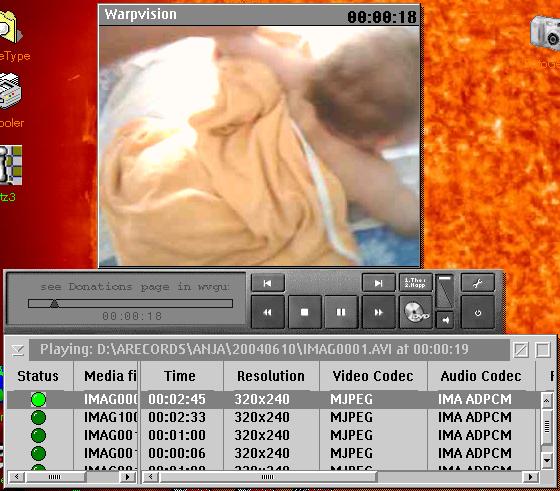The width and height of the screenshot is (560, 491).
Task: Click the status dot in the 00:01:00 row
Action: point(39,435)
